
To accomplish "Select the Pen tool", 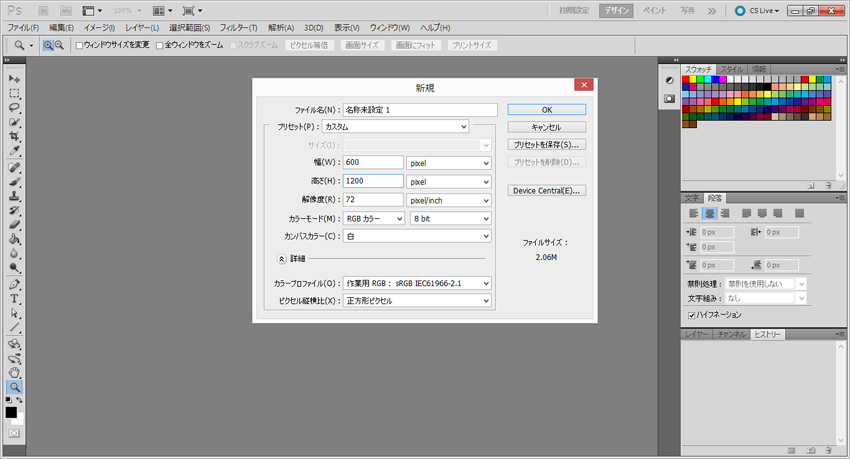I will [14, 285].
